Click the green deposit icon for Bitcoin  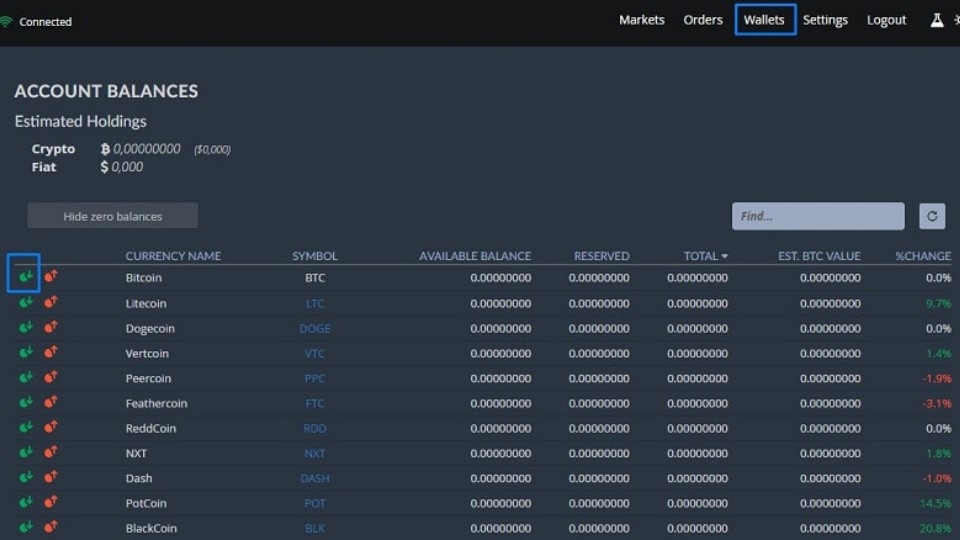(x=25, y=276)
